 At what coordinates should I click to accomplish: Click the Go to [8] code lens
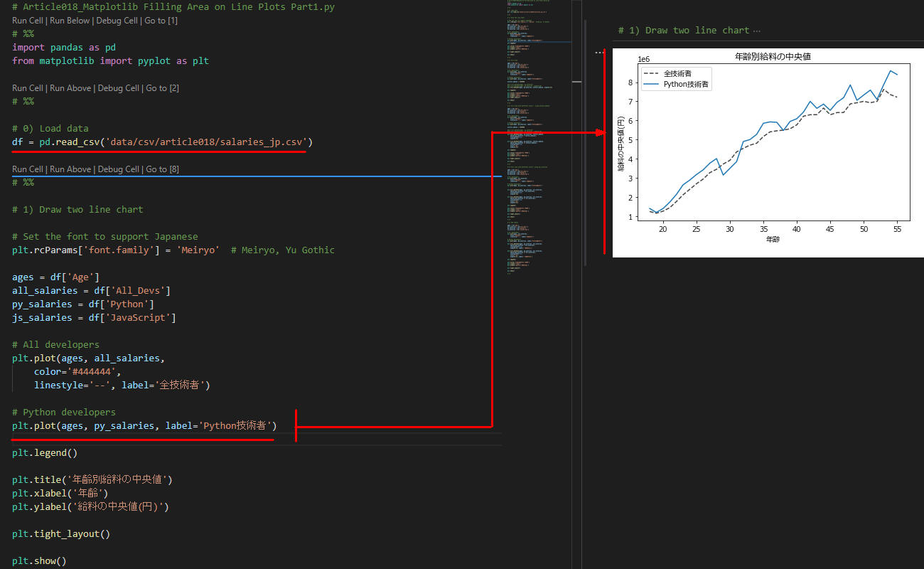click(162, 169)
